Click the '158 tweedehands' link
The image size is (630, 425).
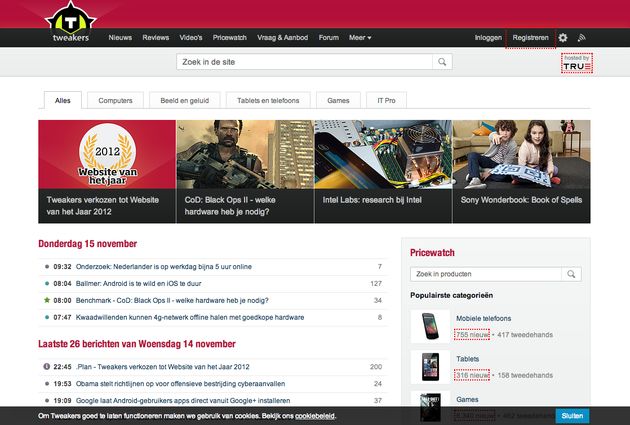pos(525,375)
